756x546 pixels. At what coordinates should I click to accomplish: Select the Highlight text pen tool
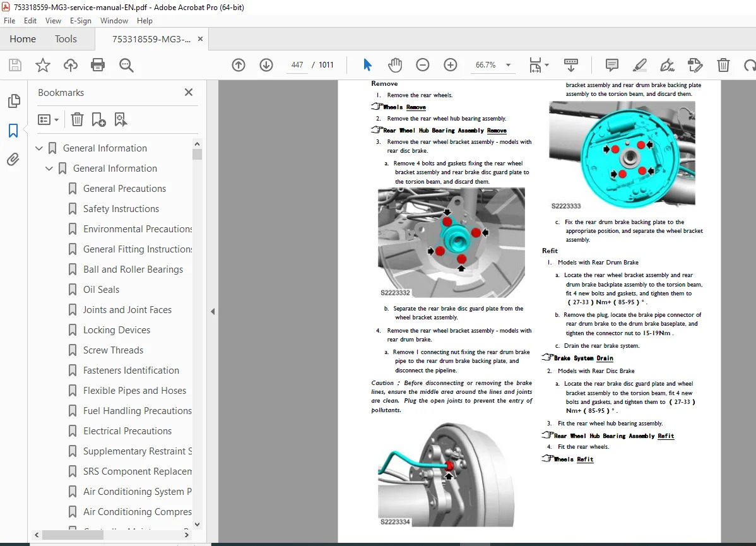pyautogui.click(x=640, y=65)
